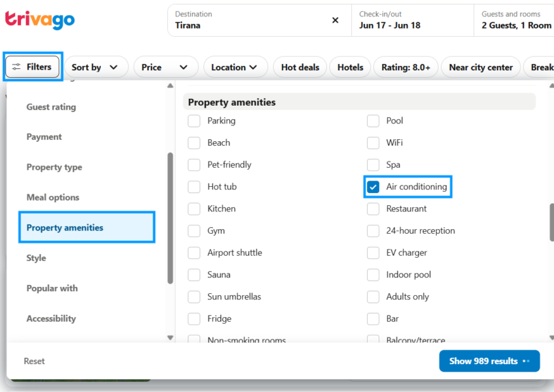
Task: Reset all filters
Action: click(34, 361)
